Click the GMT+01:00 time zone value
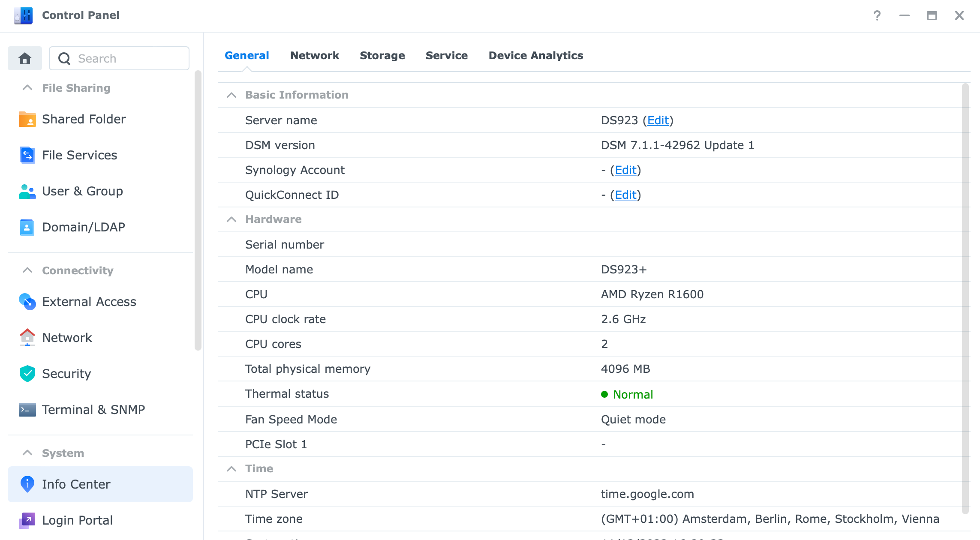The width and height of the screenshot is (980, 540). (x=770, y=519)
